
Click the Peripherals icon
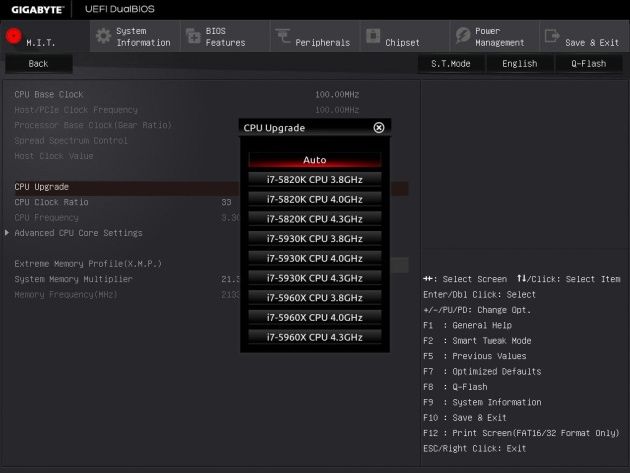pos(283,36)
